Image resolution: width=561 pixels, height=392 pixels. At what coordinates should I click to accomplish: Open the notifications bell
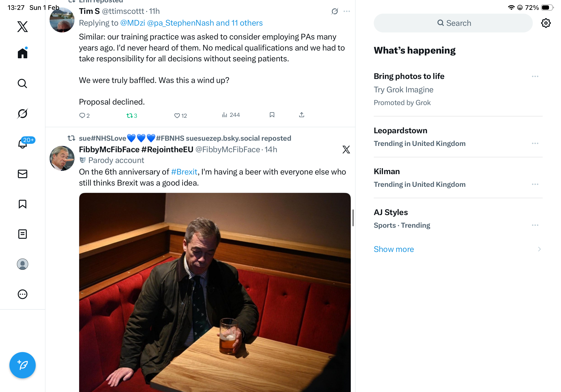(x=23, y=144)
